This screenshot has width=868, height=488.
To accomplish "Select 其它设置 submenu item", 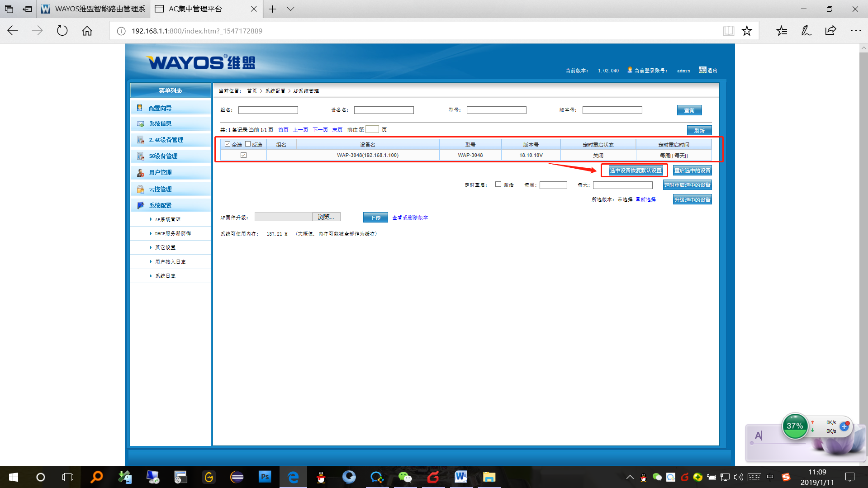I will point(165,247).
